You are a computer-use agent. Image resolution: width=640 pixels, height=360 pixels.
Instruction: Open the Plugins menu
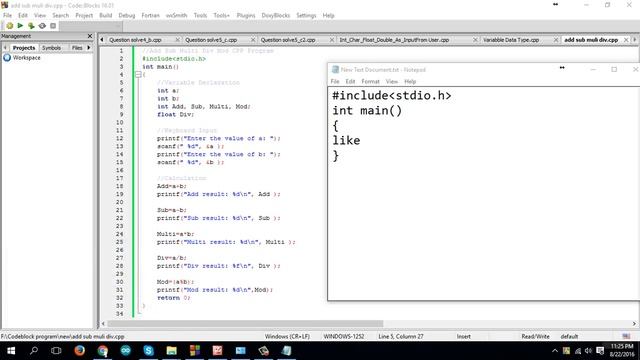246,15
